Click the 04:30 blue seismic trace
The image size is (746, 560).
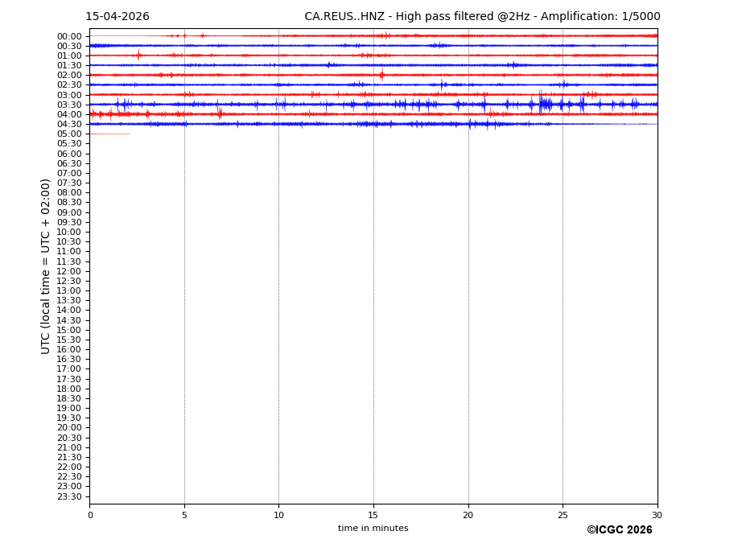373,124
